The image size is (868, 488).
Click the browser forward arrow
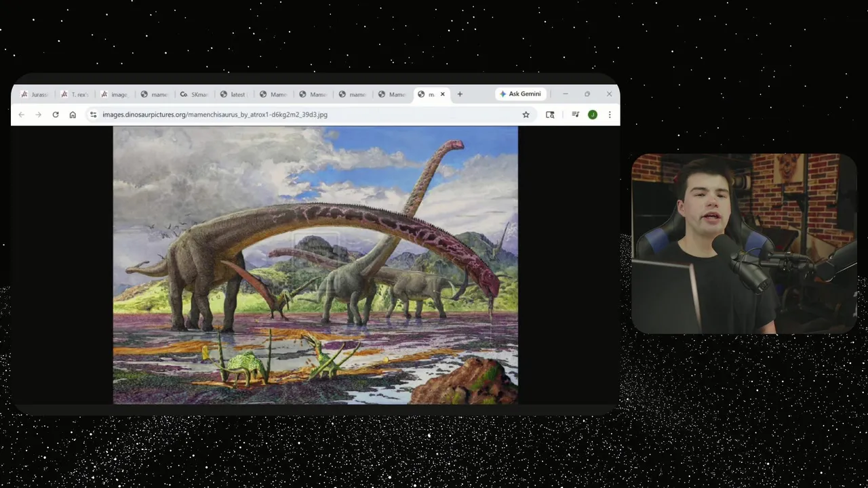[x=39, y=115]
